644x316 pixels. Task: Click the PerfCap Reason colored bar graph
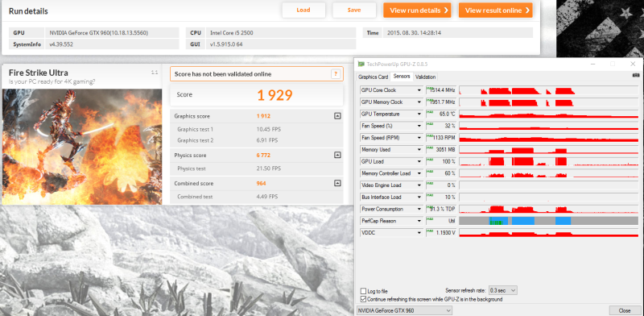coord(548,222)
